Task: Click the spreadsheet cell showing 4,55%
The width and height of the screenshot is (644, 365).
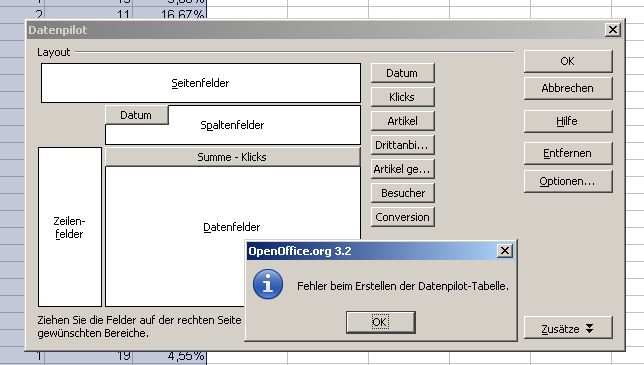Action: [x=169, y=357]
